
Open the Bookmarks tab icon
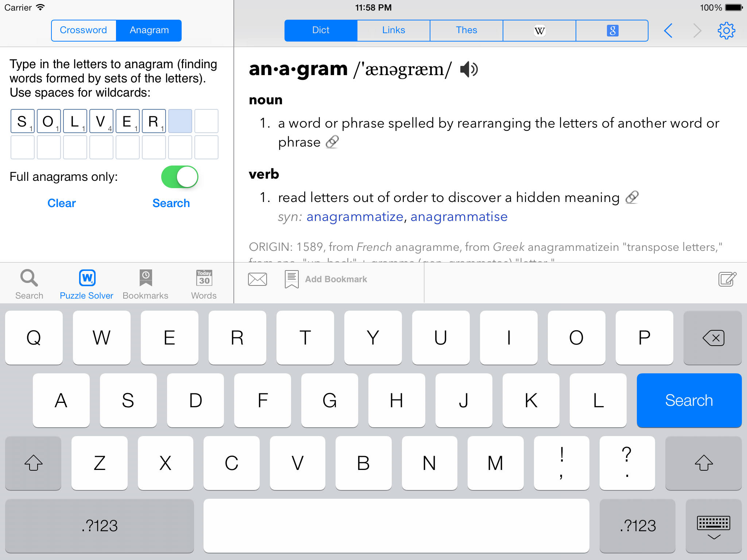coord(146,285)
